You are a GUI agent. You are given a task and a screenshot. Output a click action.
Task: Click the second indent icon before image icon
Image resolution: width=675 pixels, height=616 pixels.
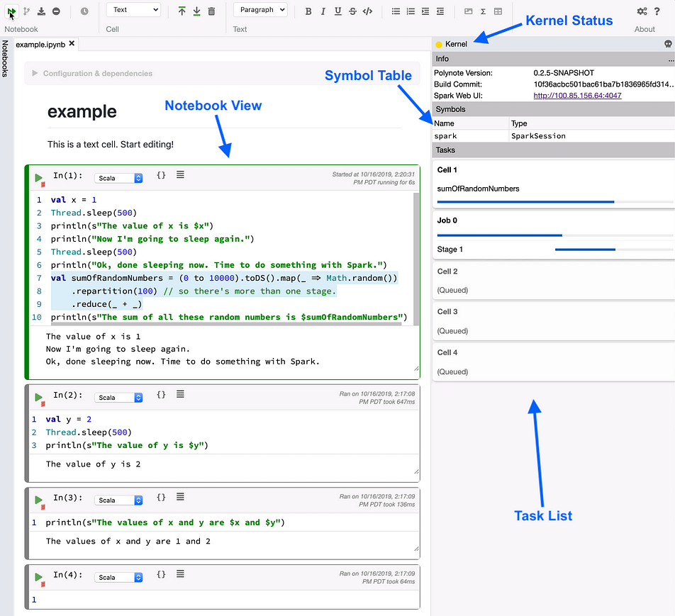(440, 11)
